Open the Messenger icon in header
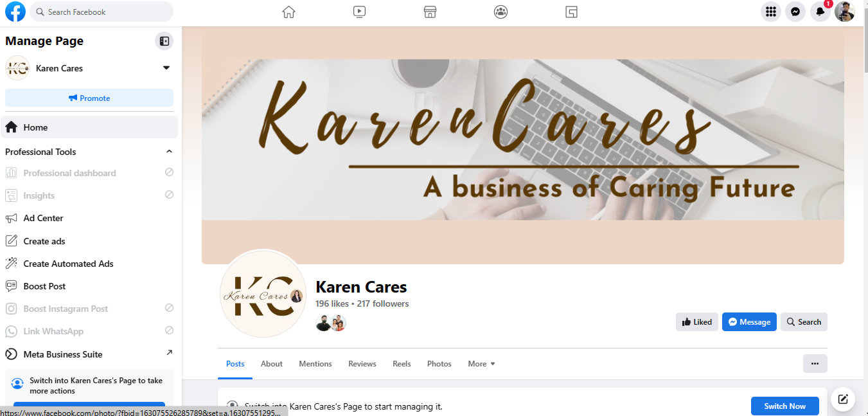This screenshot has width=868, height=416. [795, 12]
